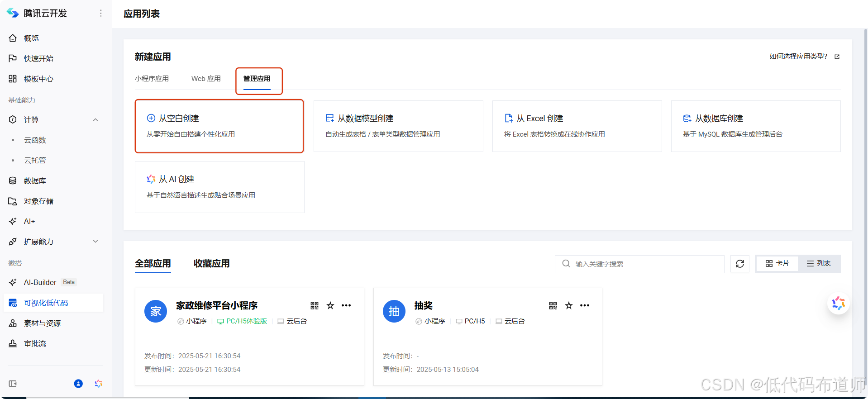Switch to the 收藏应用 tab

pyautogui.click(x=211, y=263)
